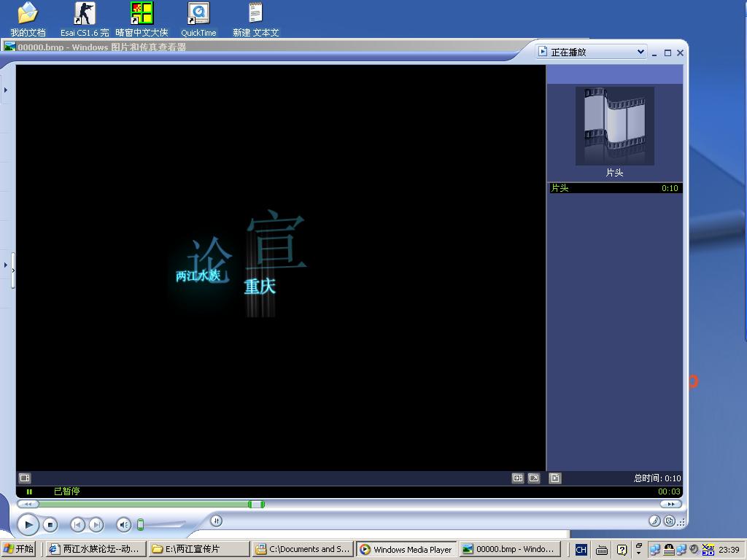Click the 片头 filmstrip thumbnail
The height and width of the screenshot is (560, 747).
[614, 126]
